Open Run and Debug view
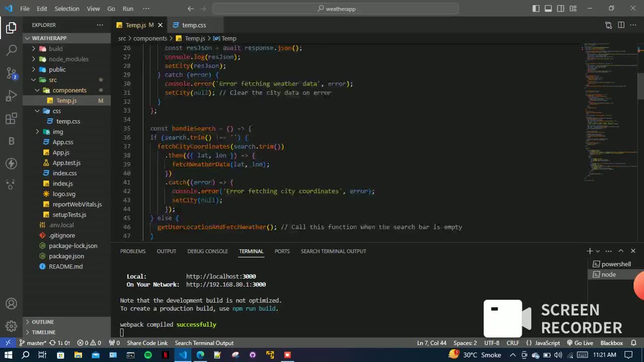This screenshot has width=644, height=362. click(11, 96)
